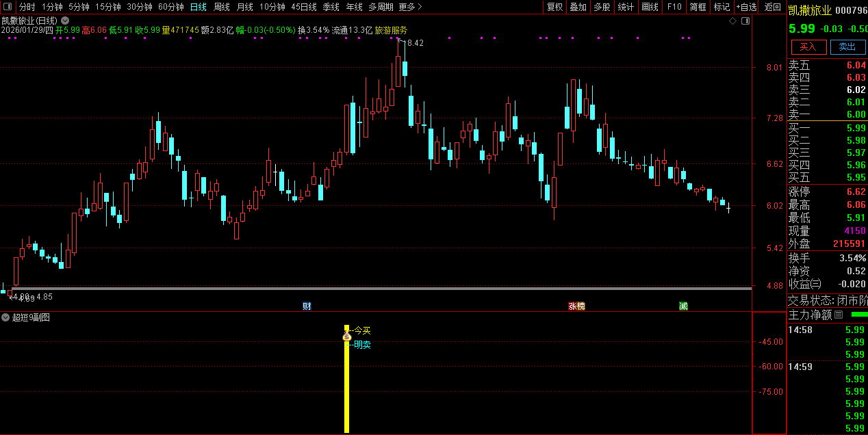The image size is (868, 435).
Task: Click the blue 卖出 sell button
Action: [847, 47]
